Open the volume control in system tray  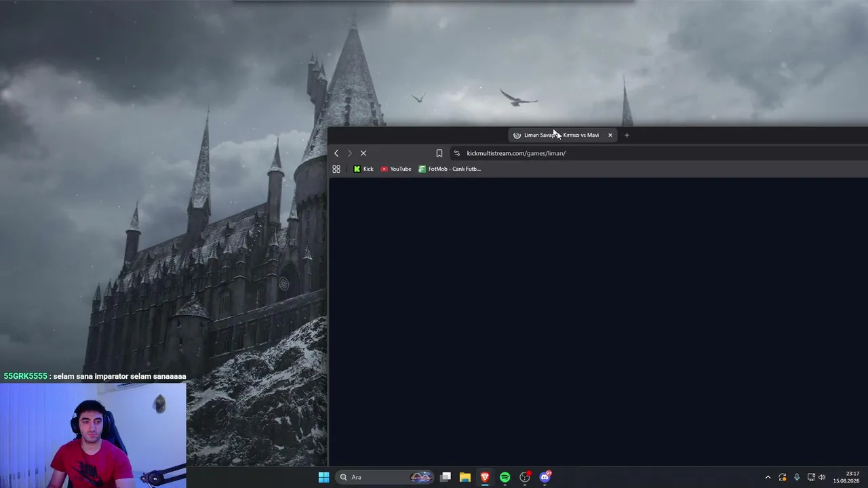coord(822,477)
